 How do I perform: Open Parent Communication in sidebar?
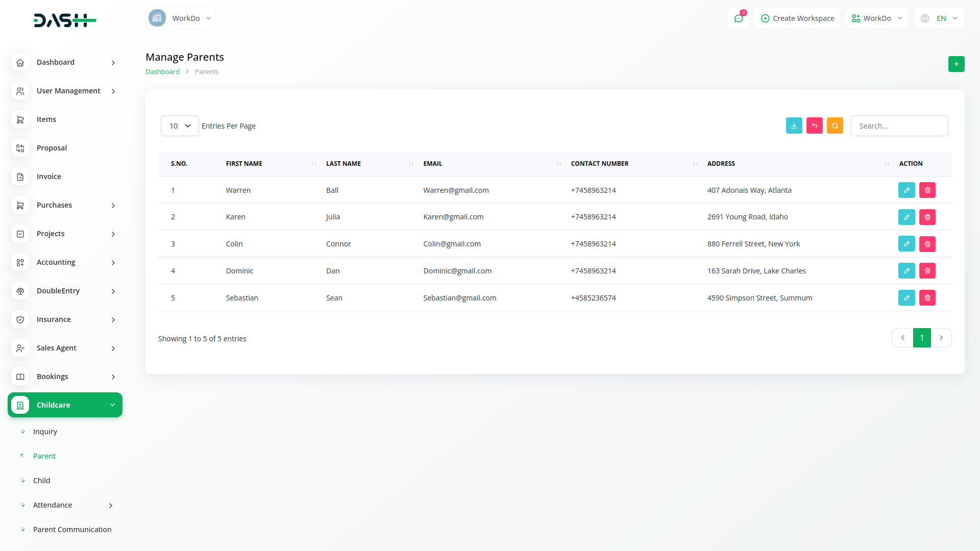click(x=72, y=530)
